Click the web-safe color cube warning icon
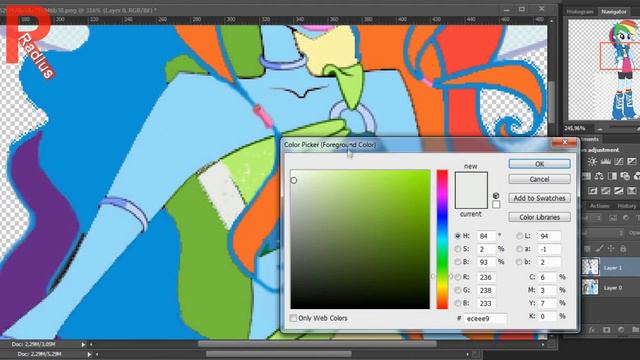The image size is (640, 360). pos(496,196)
